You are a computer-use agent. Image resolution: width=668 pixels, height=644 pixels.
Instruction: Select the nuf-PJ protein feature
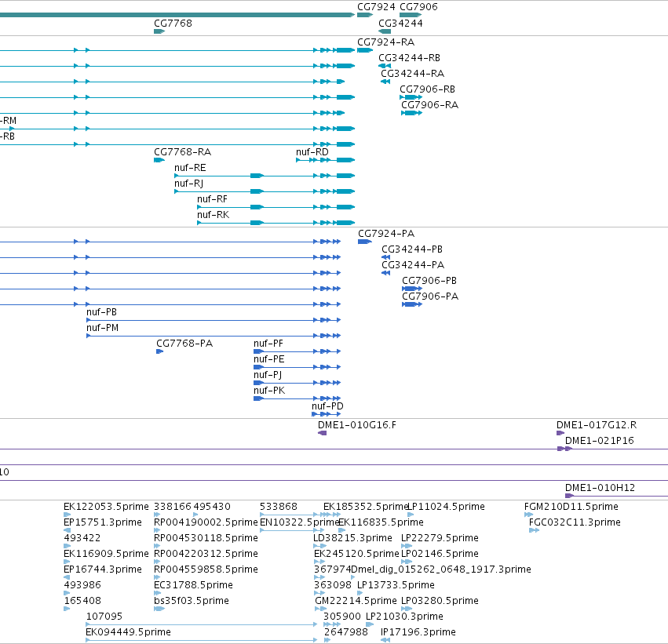click(x=297, y=383)
